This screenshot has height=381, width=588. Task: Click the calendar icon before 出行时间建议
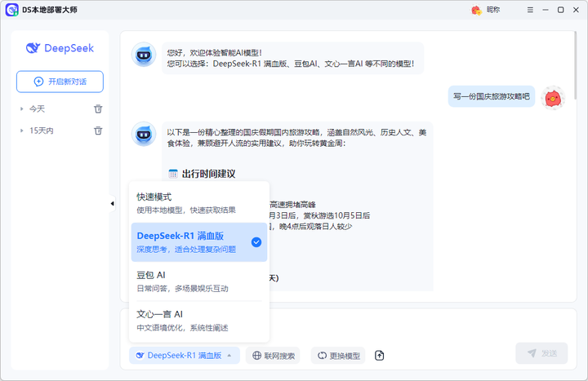tap(173, 174)
